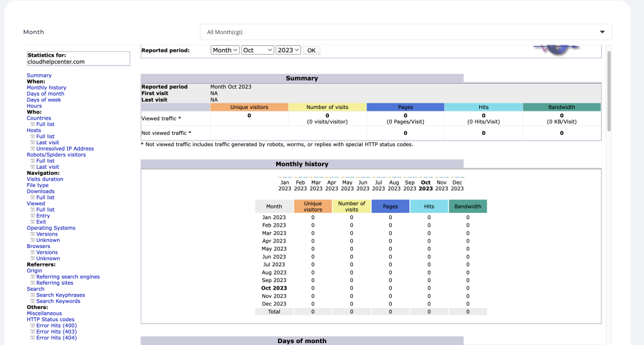644x345 pixels.
Task: Jump to the Visits duration section
Action: 45,179
